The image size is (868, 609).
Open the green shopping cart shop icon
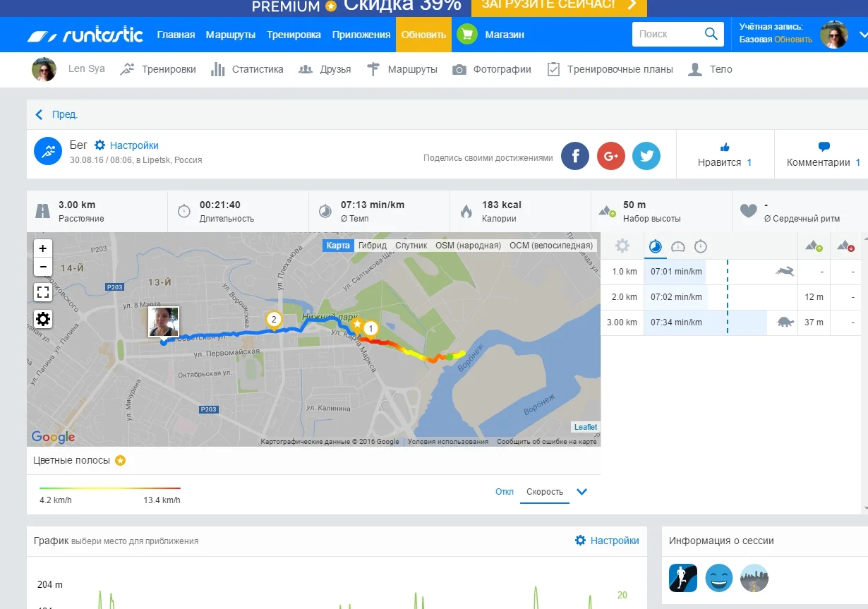tap(467, 35)
